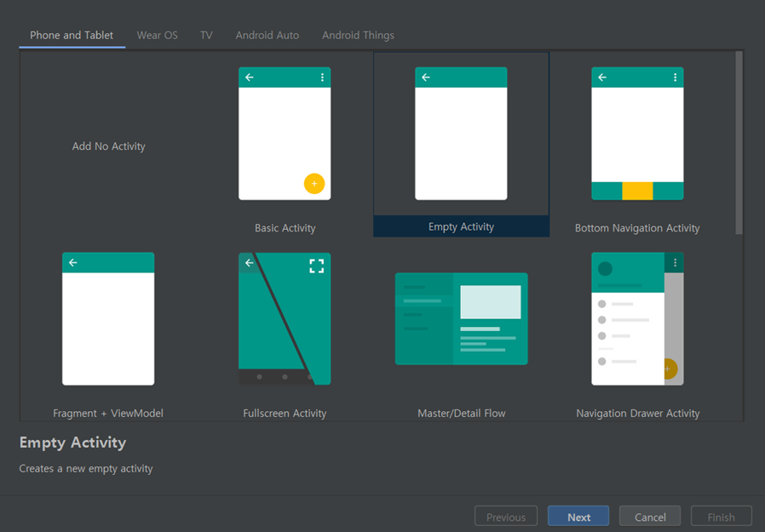Click the fullscreen corners icon in Fullscreen Activity preview
The width and height of the screenshot is (765, 532).
click(x=317, y=266)
